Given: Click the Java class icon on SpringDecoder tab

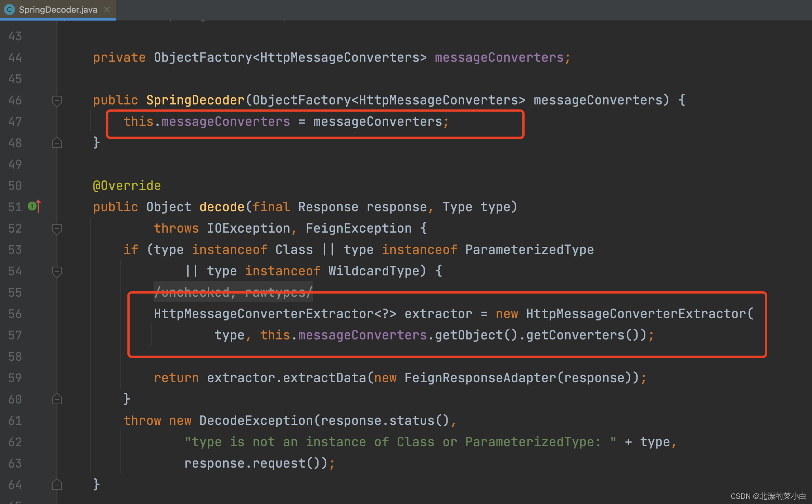Looking at the screenshot, I should coord(9,9).
